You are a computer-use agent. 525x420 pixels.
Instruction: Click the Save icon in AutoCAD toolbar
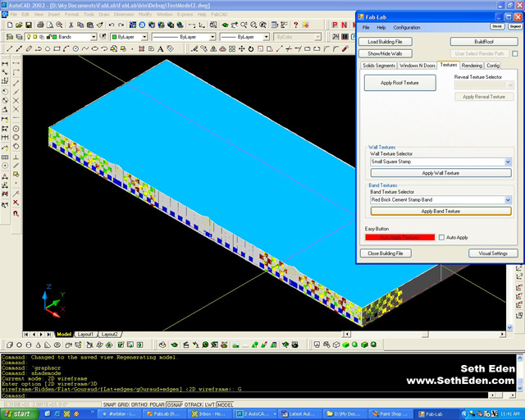coord(30,25)
